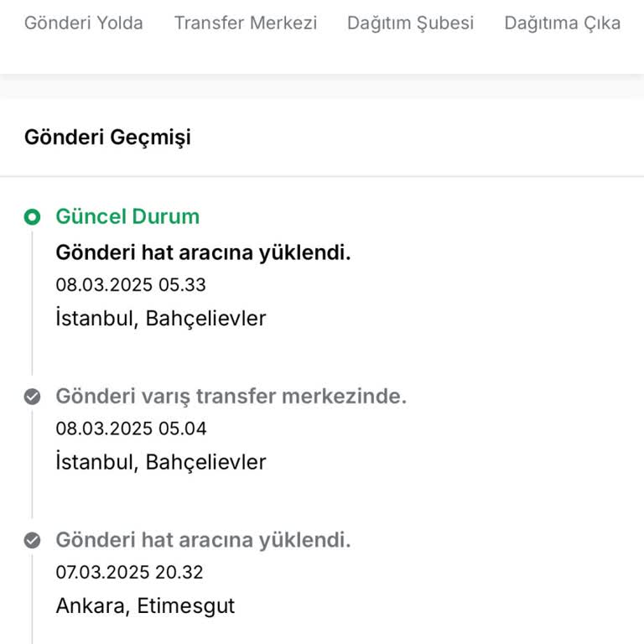Click checkmark icon beside 'Gönderi varış transfer merkezinde'

(x=32, y=397)
